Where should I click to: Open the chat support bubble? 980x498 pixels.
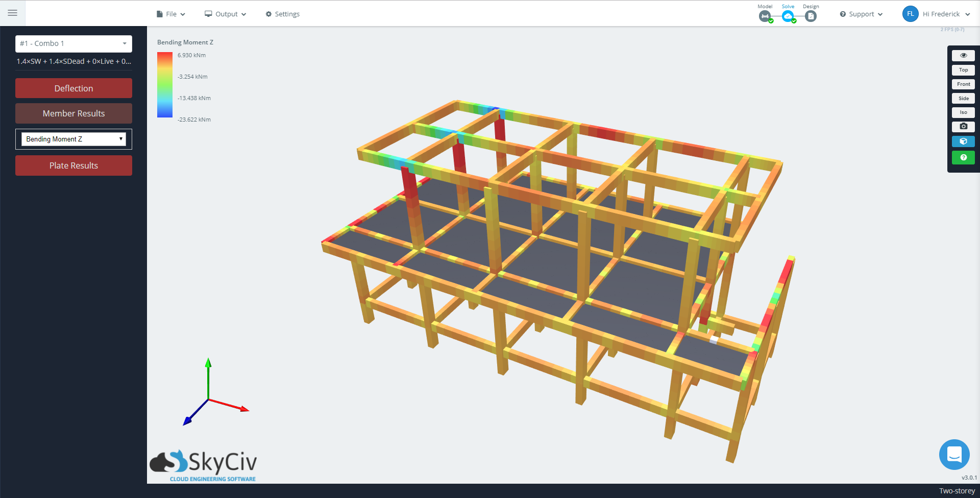[954, 454]
